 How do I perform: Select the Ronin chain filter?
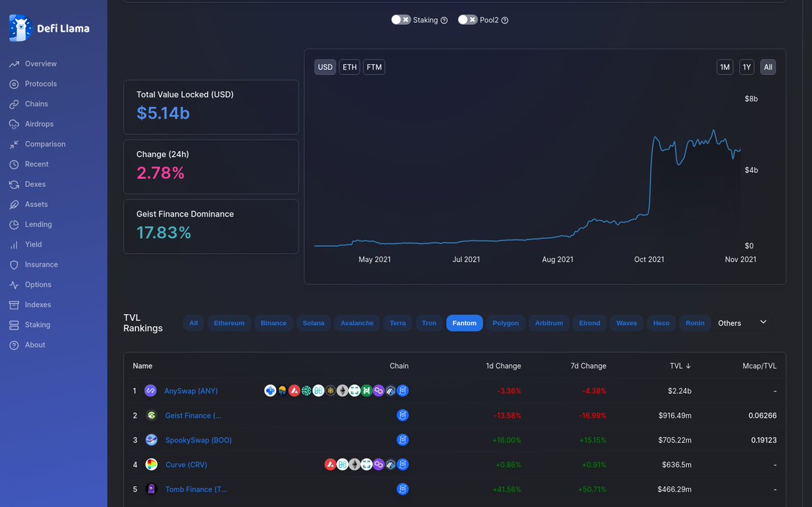[695, 323]
